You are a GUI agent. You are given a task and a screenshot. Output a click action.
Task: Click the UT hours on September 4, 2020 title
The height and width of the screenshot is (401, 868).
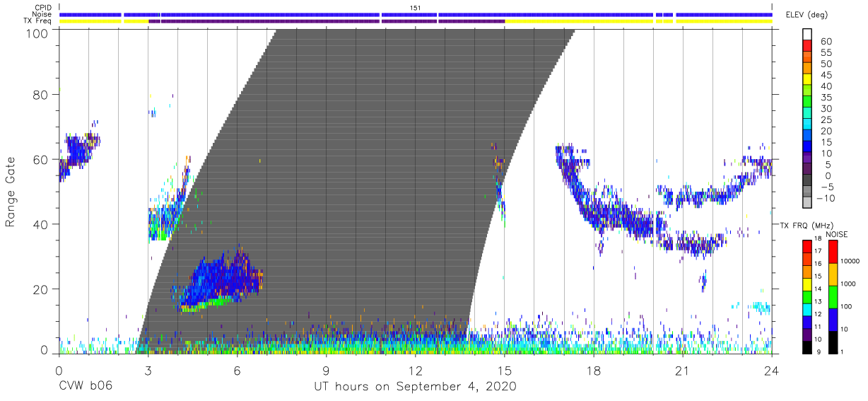coord(415,387)
